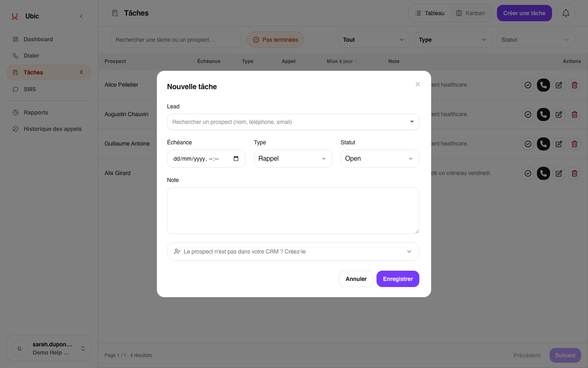The image size is (588, 368).
Task: Click into the Note text area
Action: click(293, 211)
